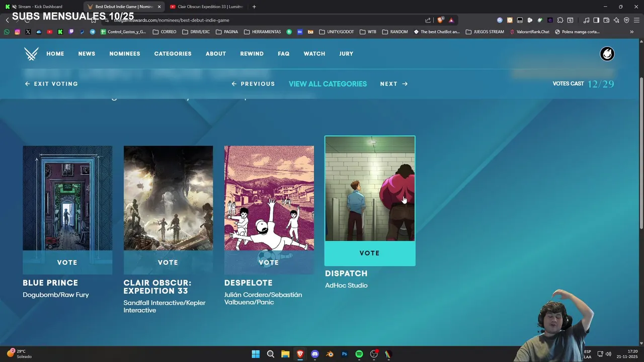Screen dimensions: 644x362
Task: Click VIEW ALL CATEGORIES
Action: [x=328, y=84]
